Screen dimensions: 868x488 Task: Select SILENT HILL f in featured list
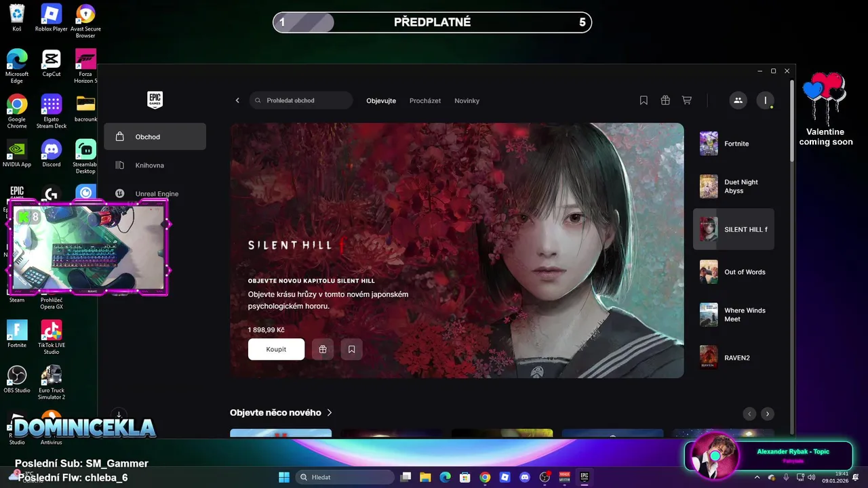coord(733,229)
